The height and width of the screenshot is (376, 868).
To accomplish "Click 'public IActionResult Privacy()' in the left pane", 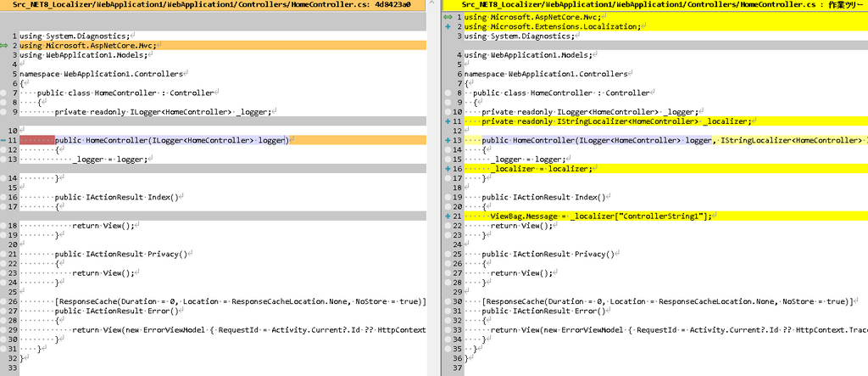I will [121, 254].
